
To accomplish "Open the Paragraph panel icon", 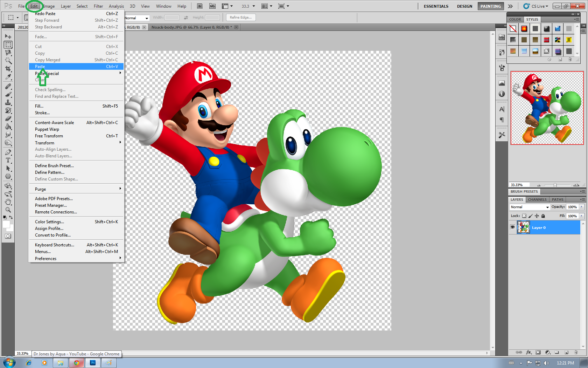I will click(502, 120).
